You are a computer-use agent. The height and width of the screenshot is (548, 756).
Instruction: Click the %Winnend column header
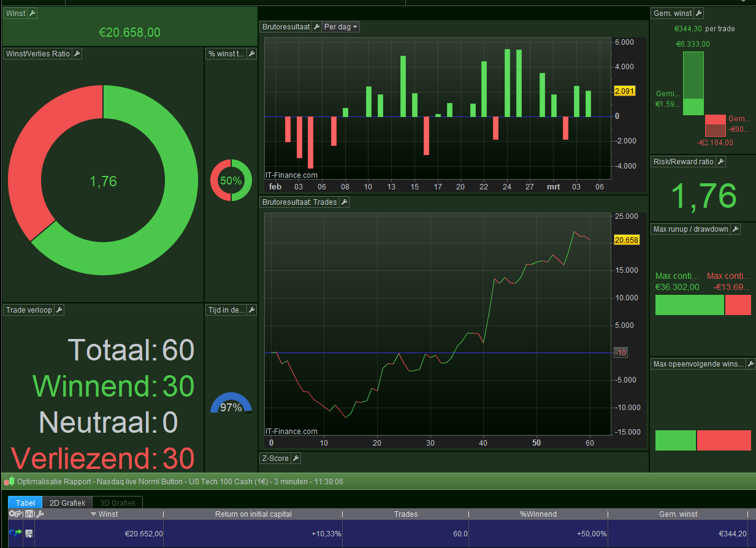(539, 514)
